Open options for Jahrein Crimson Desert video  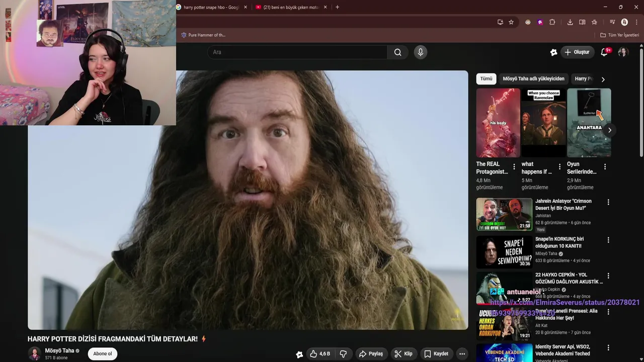pos(608,202)
